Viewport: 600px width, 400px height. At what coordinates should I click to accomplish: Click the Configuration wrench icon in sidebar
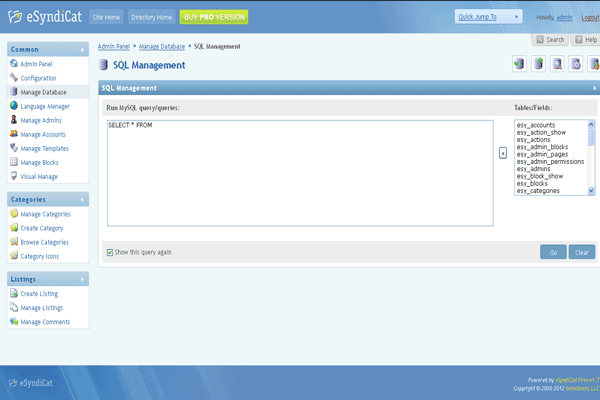tap(13, 78)
